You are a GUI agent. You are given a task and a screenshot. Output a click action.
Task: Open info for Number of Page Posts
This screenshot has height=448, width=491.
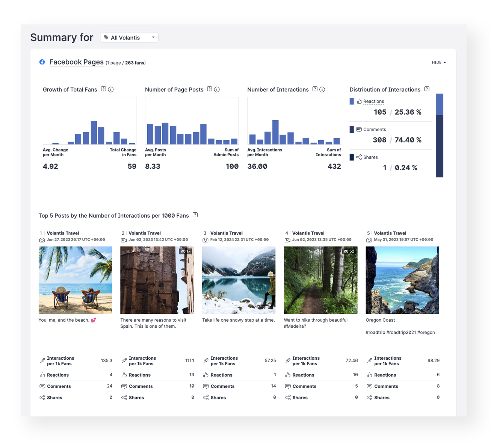[217, 89]
